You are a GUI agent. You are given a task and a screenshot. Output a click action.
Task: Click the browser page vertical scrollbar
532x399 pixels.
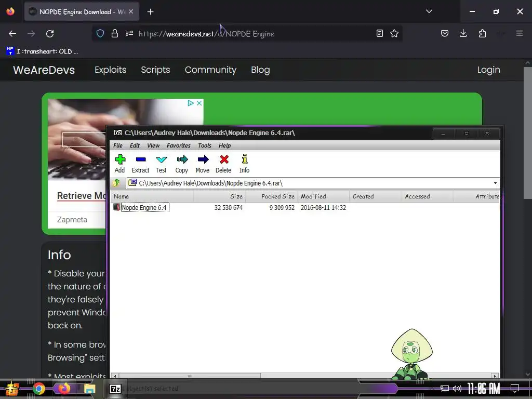coord(528,133)
